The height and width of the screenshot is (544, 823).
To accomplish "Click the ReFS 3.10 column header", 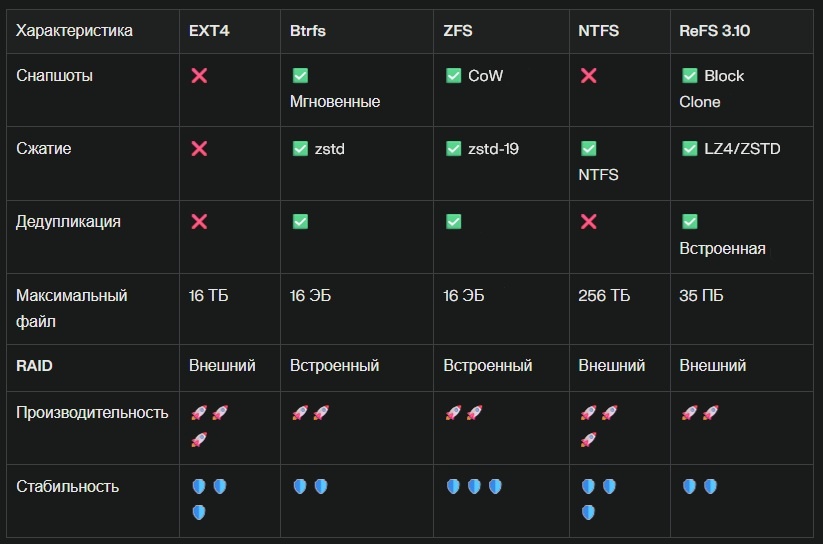I will click(x=714, y=31).
